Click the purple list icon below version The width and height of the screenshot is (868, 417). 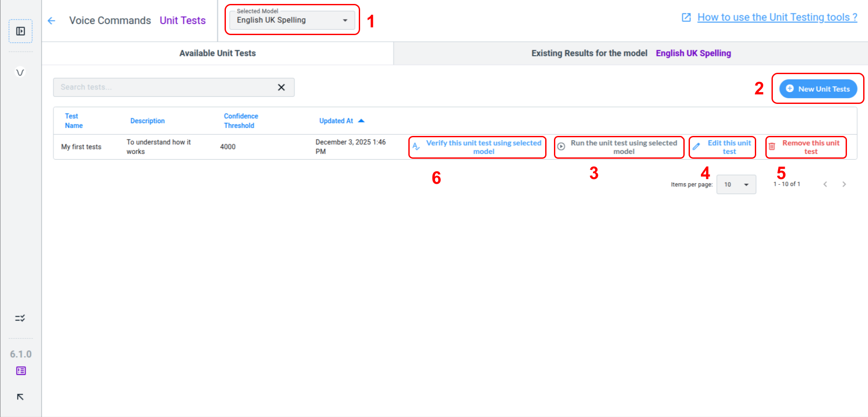point(21,371)
